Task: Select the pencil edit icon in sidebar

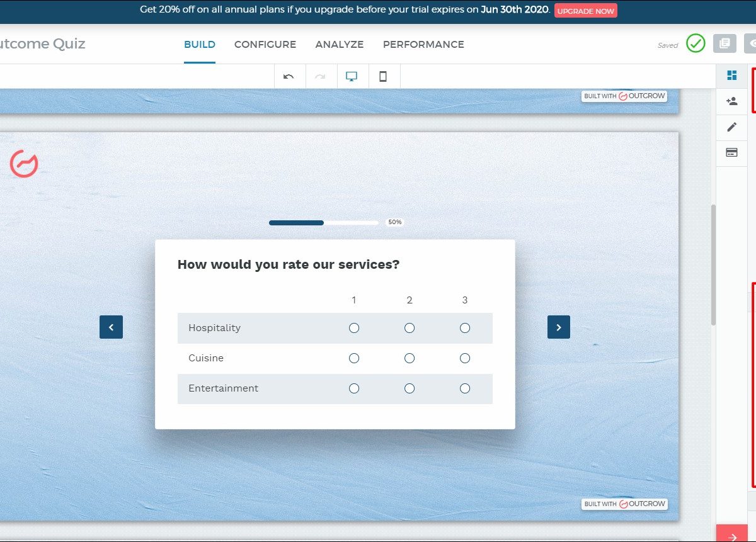Action: (731, 127)
